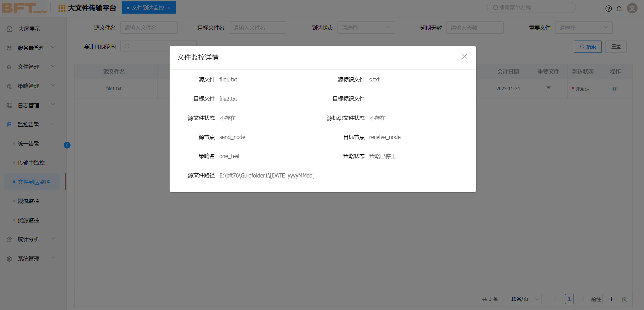The image size is (644, 310).
Task: Close the 文件到达监控 tab
Action: tap(169, 8)
